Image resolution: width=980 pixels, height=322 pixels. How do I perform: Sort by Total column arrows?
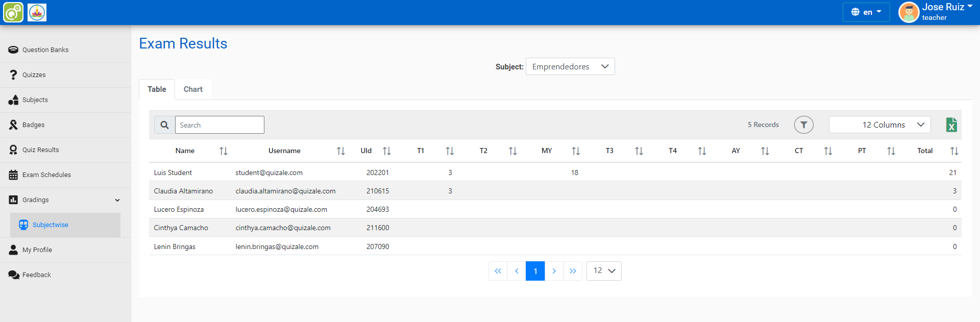954,151
